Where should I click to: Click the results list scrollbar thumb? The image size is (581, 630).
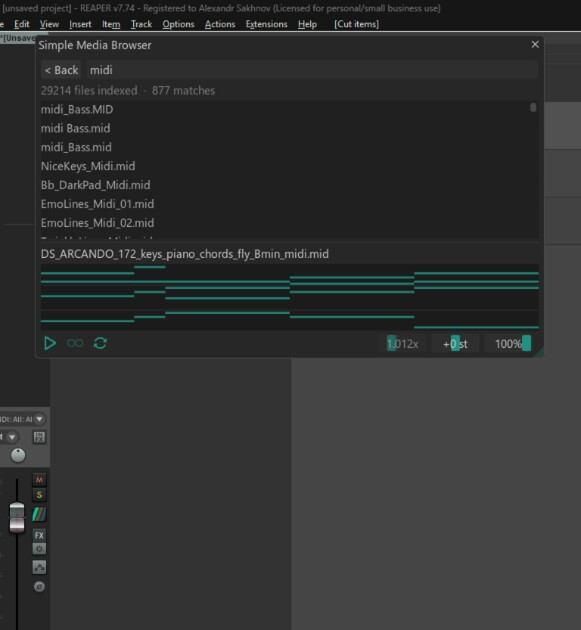click(533, 108)
